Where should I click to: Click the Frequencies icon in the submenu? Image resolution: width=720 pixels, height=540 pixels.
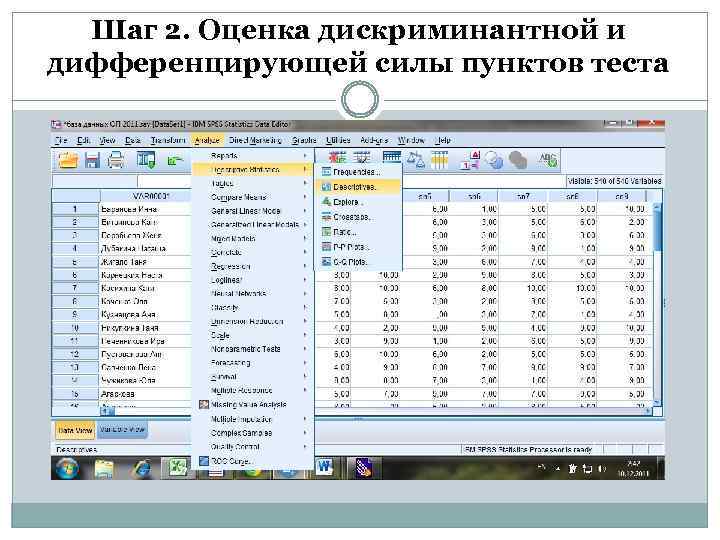point(326,172)
